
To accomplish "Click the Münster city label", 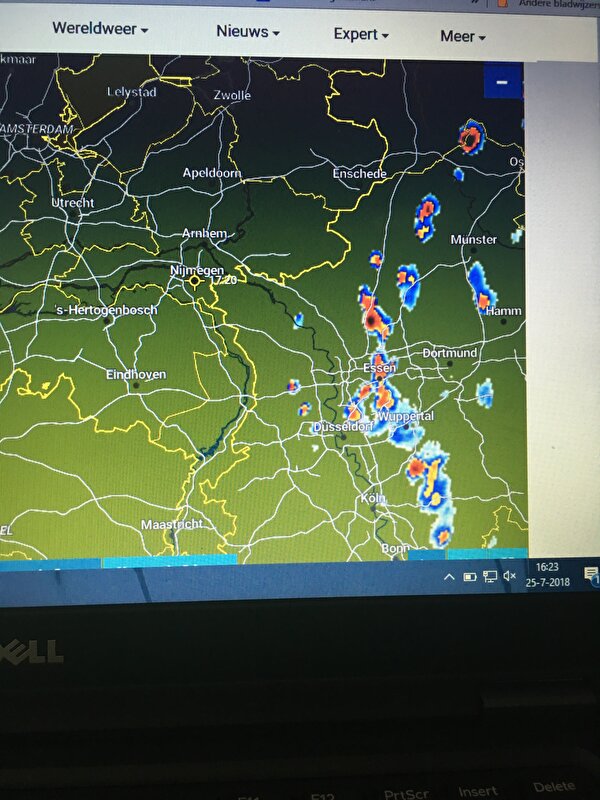I will click(473, 240).
